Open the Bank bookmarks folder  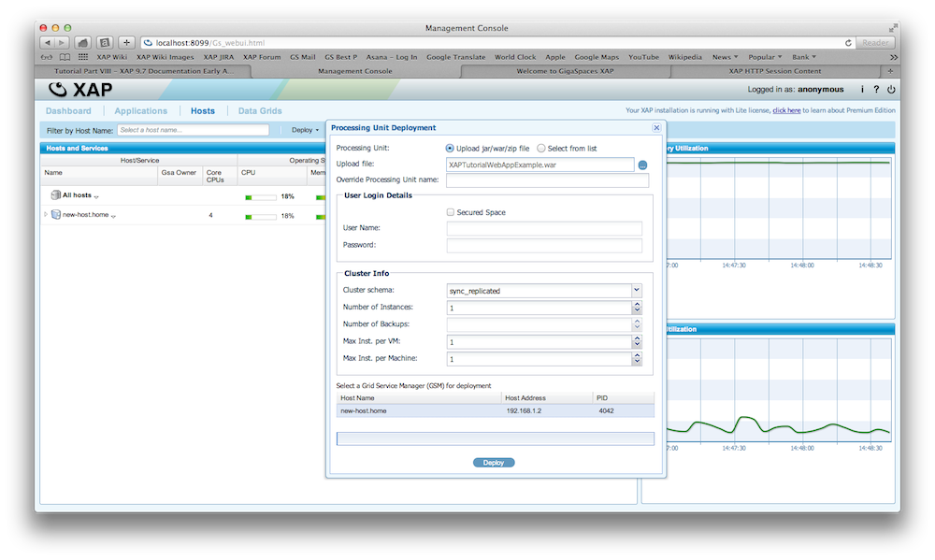(804, 57)
